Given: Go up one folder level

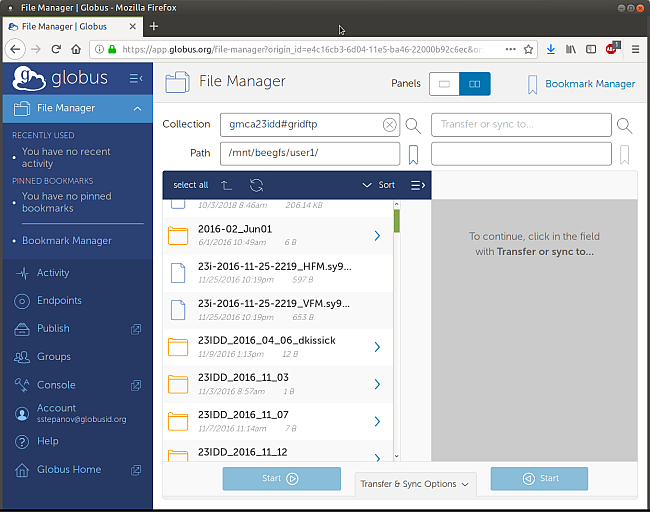Looking at the screenshot, I should [226, 185].
